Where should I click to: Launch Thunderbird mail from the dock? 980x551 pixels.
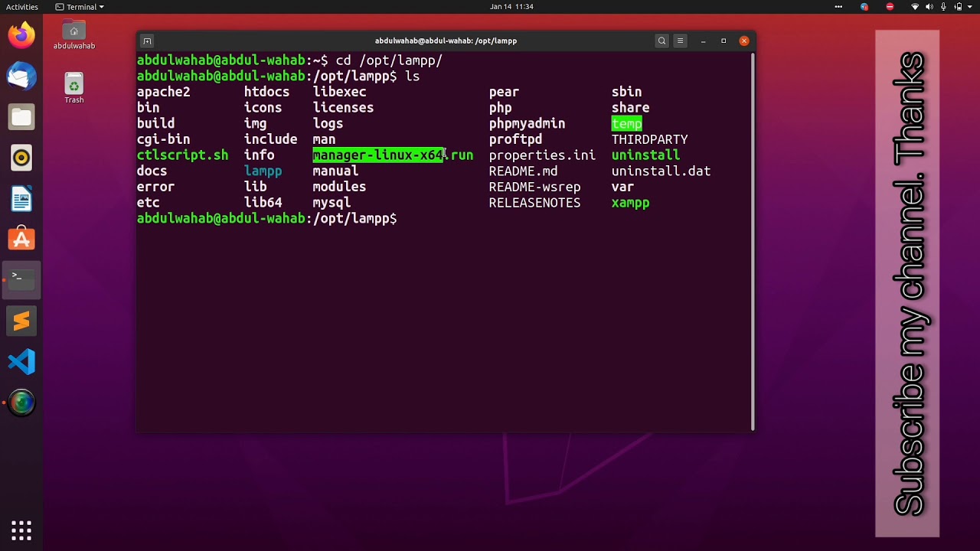point(21,77)
